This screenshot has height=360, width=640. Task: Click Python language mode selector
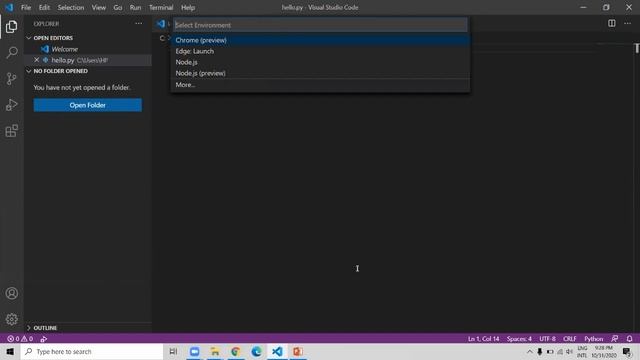pyautogui.click(x=593, y=339)
